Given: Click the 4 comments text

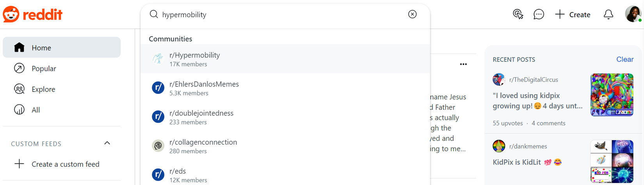Looking at the screenshot, I should [x=548, y=123].
